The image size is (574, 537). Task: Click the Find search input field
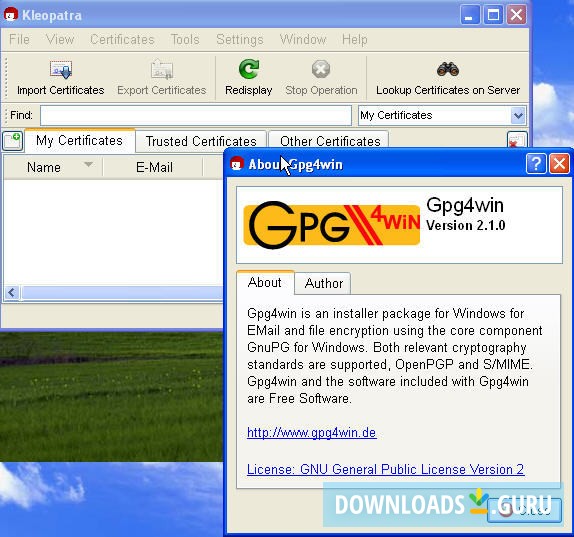pyautogui.click(x=196, y=115)
